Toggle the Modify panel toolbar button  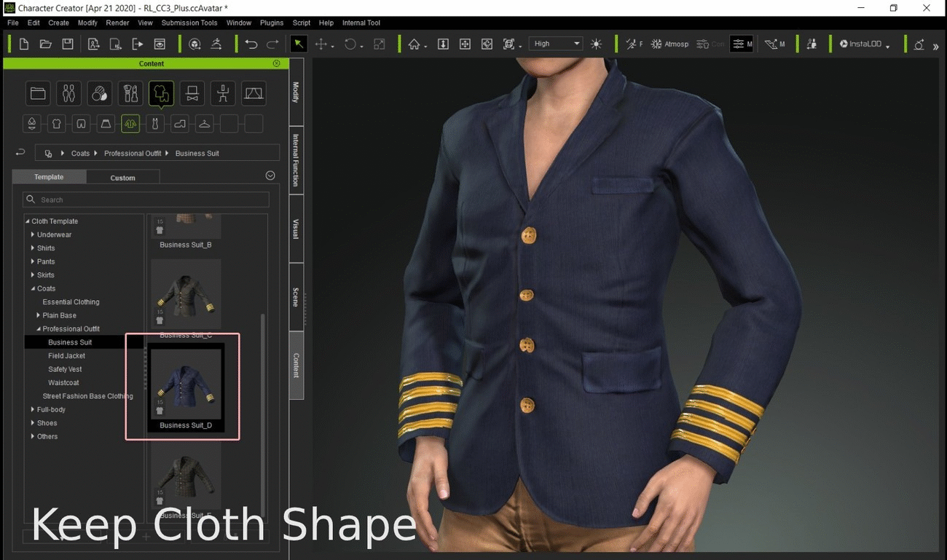(742, 44)
